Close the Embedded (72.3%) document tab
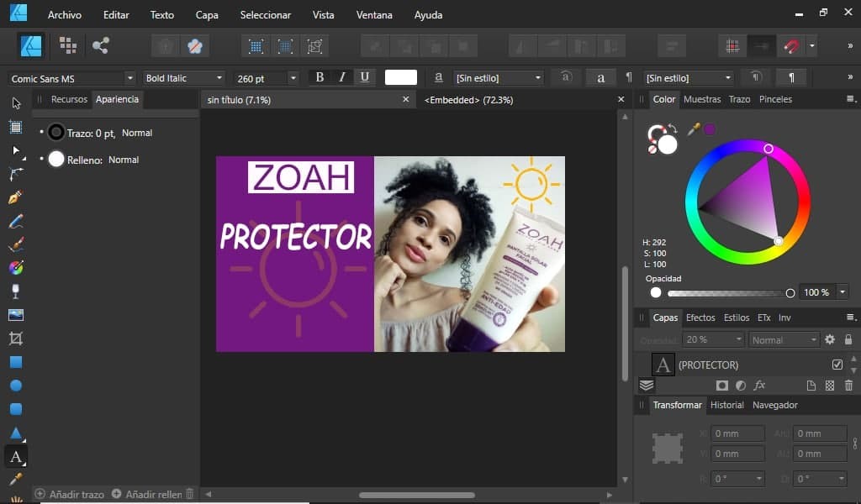 pyautogui.click(x=621, y=99)
